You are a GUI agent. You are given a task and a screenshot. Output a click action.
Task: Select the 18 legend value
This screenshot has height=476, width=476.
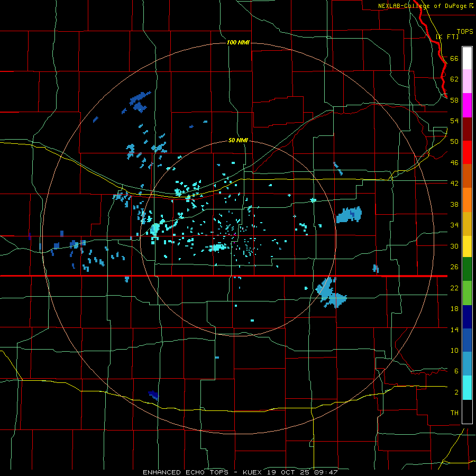(454, 309)
